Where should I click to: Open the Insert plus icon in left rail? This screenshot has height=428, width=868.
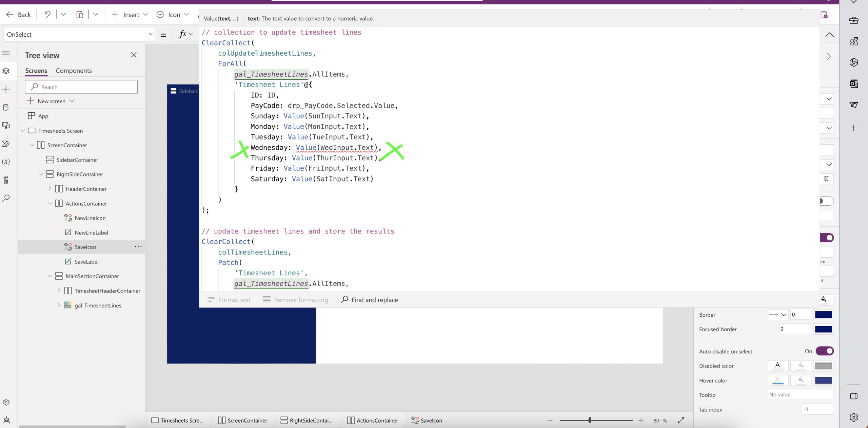coord(6,89)
